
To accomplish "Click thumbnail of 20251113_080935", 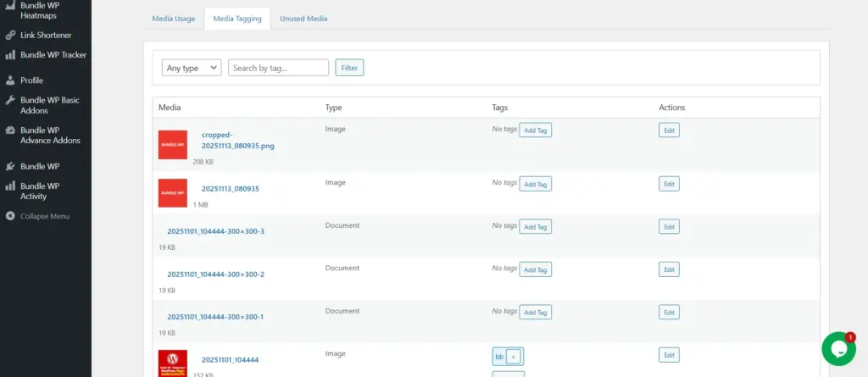I will [x=173, y=192].
